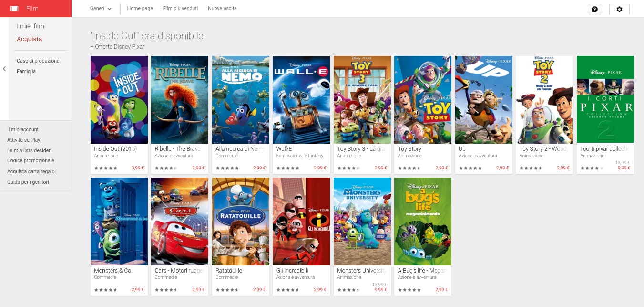Open Attività su Play link

click(24, 140)
